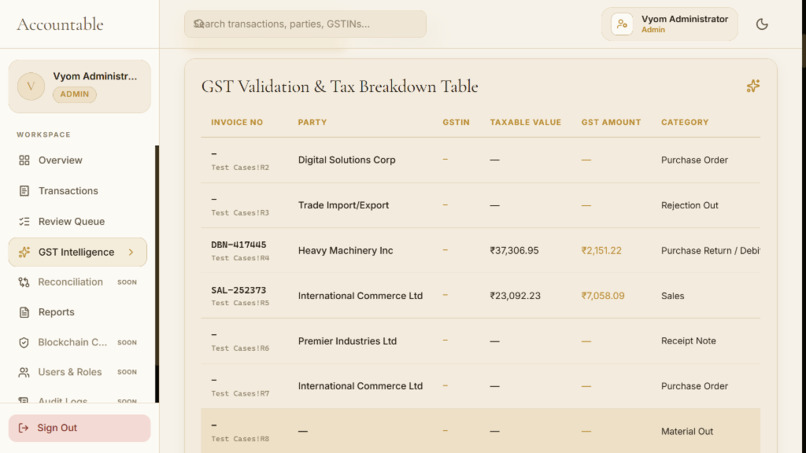The height and width of the screenshot is (453, 806).
Task: Click Review Queue checklist icon
Action: coord(24,222)
